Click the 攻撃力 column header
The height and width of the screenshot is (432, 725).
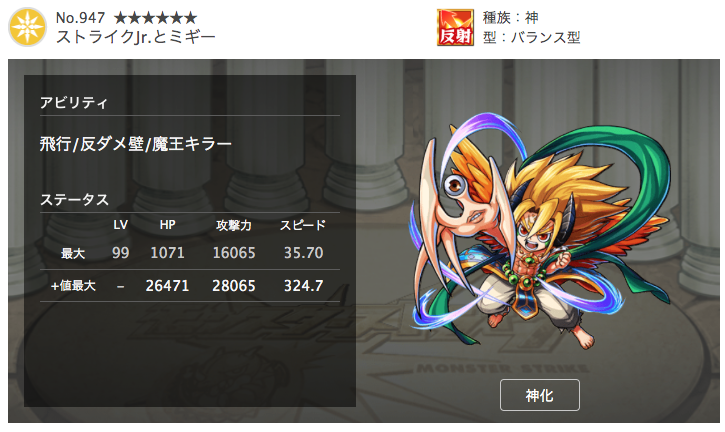[233, 225]
